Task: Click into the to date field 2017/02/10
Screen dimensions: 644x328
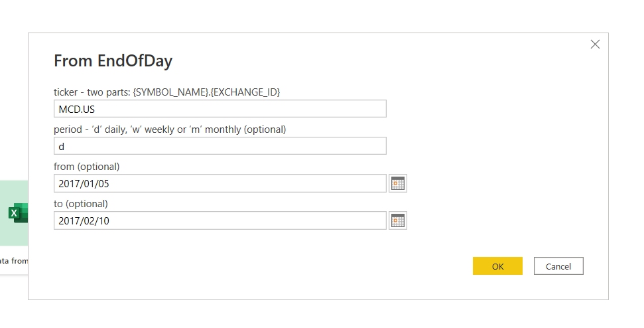Action: (x=220, y=220)
